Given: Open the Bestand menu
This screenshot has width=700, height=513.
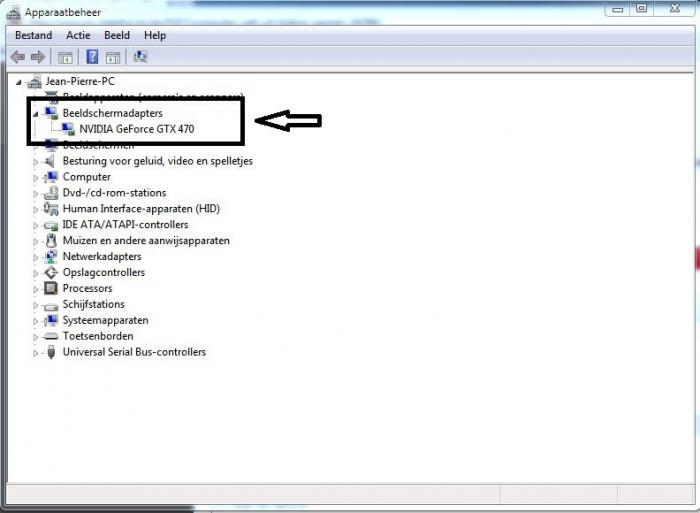Looking at the screenshot, I should (33, 35).
